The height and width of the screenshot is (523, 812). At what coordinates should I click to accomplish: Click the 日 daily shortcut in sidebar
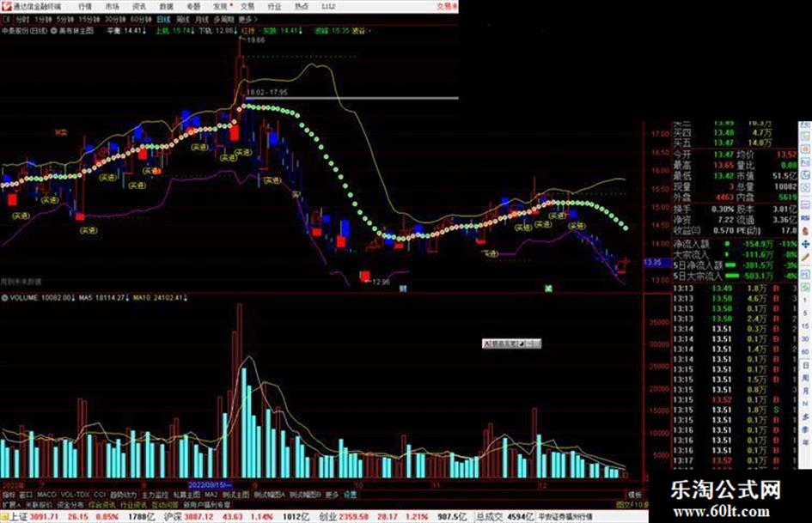pos(805,366)
